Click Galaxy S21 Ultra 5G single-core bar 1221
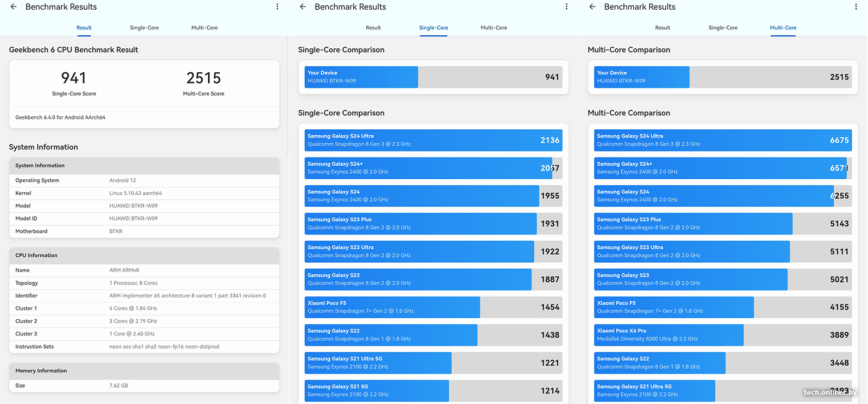Image resolution: width=868 pixels, height=404 pixels. pyautogui.click(x=433, y=363)
